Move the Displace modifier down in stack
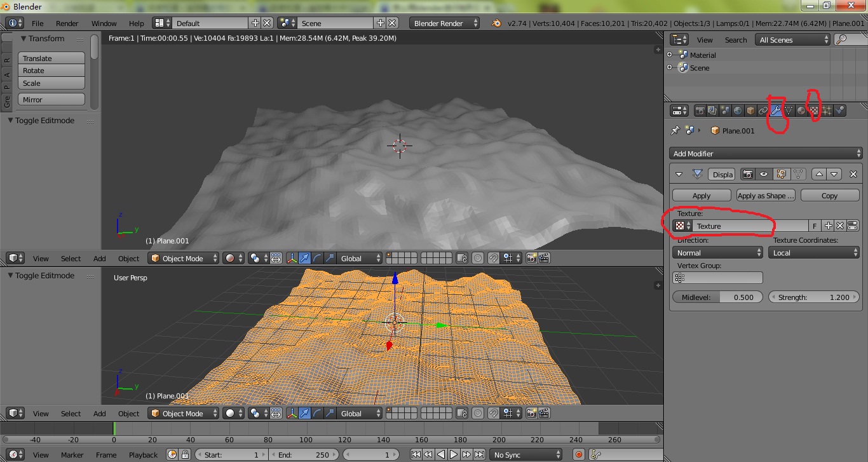This screenshot has height=462, width=868. (834, 174)
